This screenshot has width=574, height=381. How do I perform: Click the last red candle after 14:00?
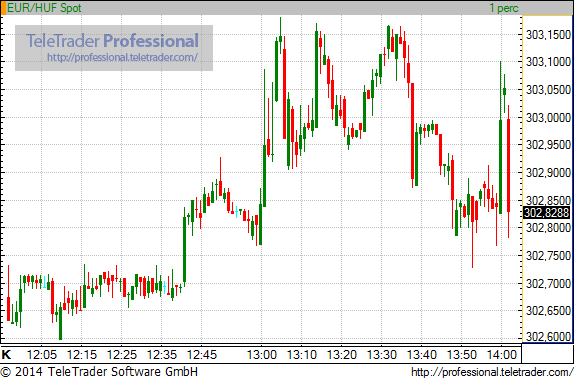pos(508,165)
